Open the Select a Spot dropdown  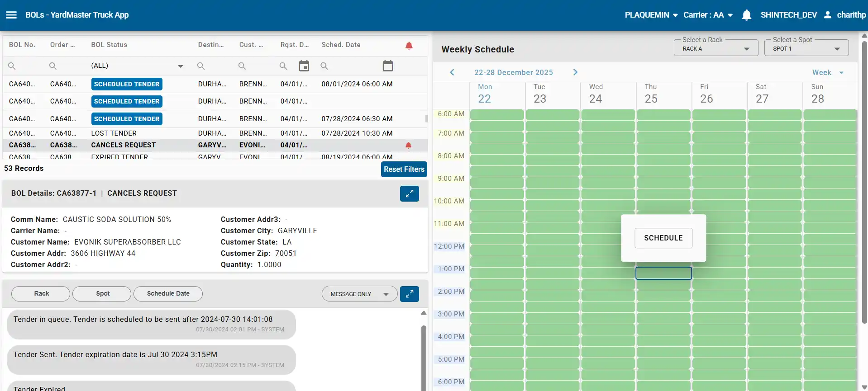click(806, 48)
